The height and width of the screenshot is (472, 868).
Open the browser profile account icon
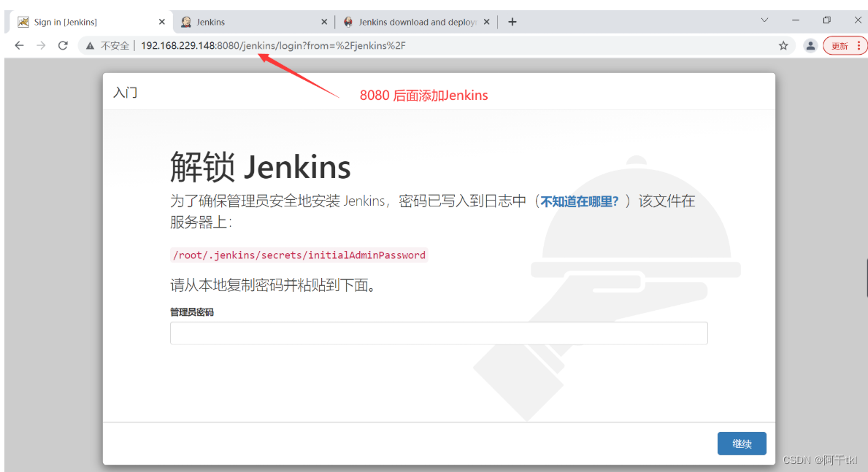(810, 45)
